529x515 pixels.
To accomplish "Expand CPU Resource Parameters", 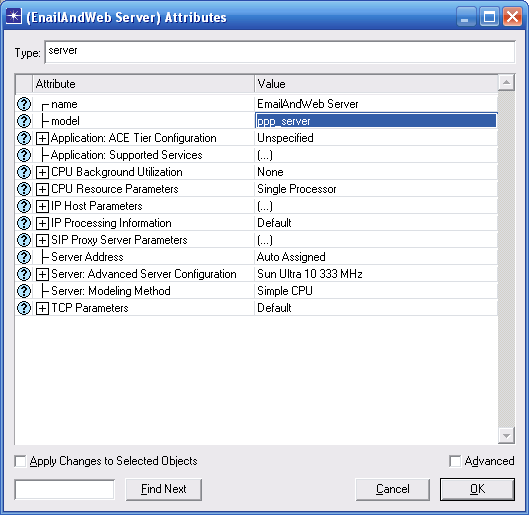I will point(42,190).
